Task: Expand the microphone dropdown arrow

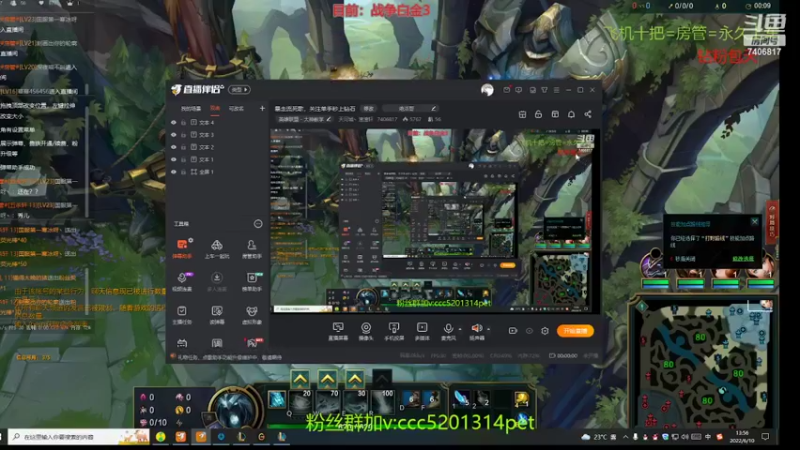Action: point(460,329)
